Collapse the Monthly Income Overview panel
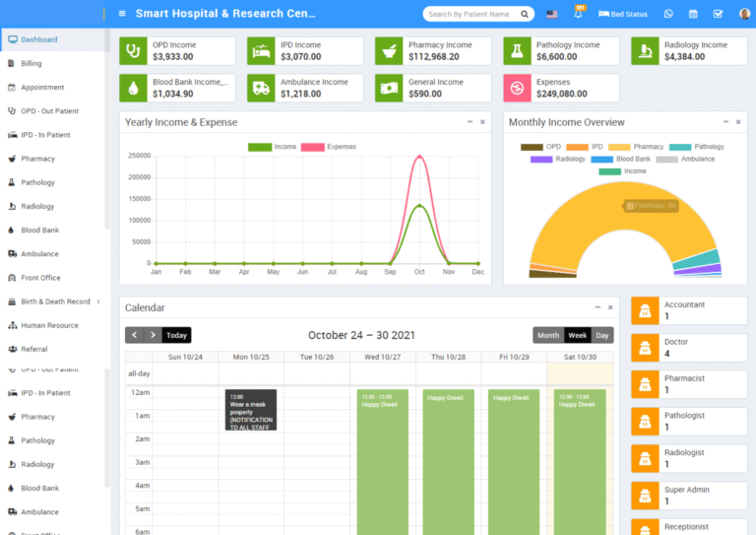This screenshot has width=756, height=535. pyautogui.click(x=725, y=122)
